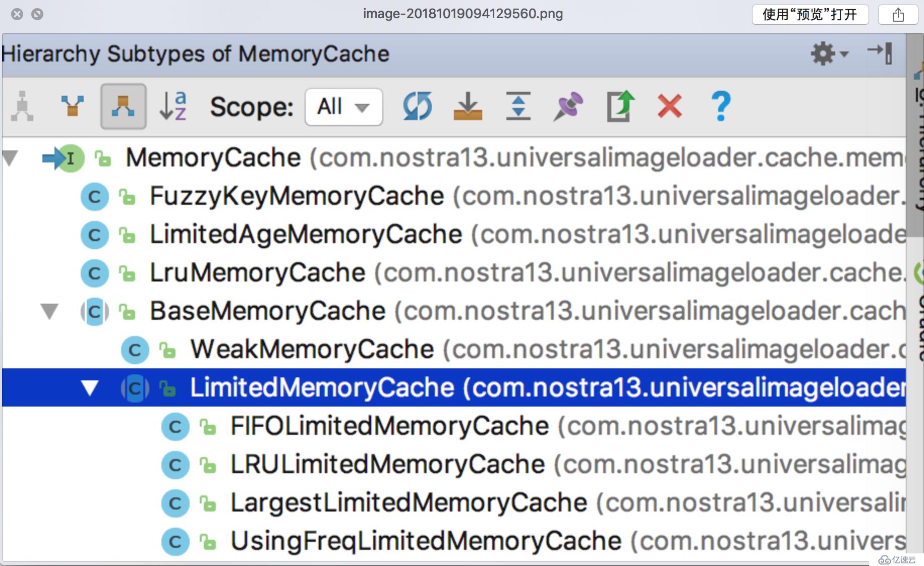Click the red Close hierarchy icon
924x566 pixels.
tap(670, 106)
